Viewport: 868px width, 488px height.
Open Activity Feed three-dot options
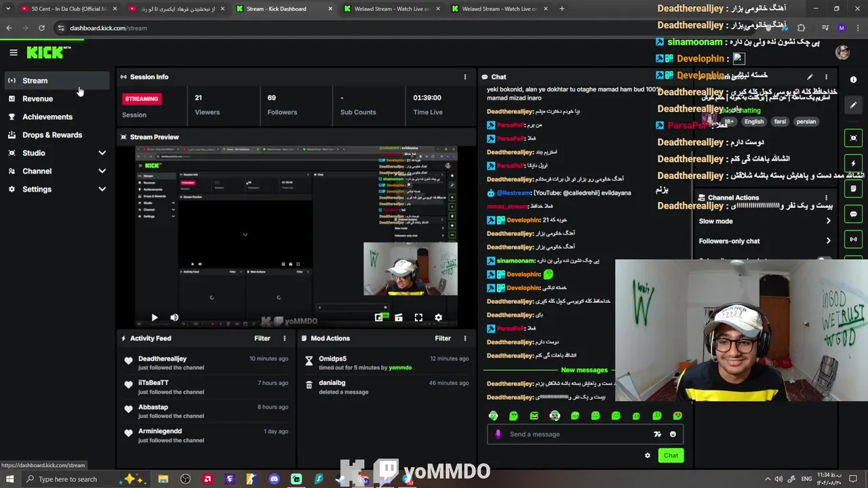click(x=284, y=338)
